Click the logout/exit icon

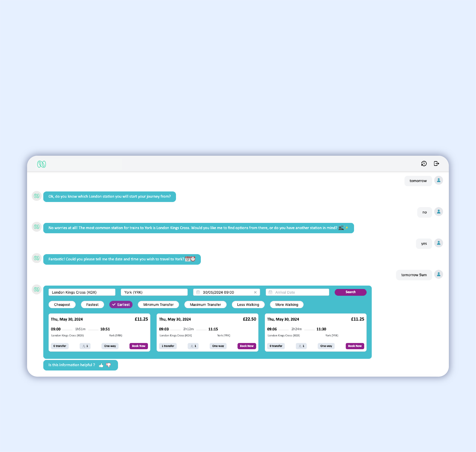pyautogui.click(x=437, y=164)
